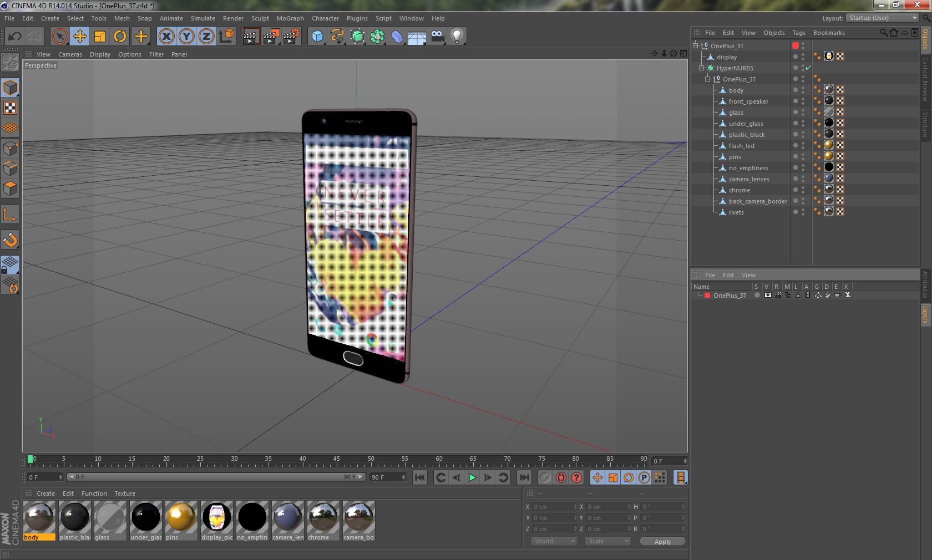Enable the Axis tool icon
This screenshot has height=560, width=932.
pyautogui.click(x=11, y=215)
